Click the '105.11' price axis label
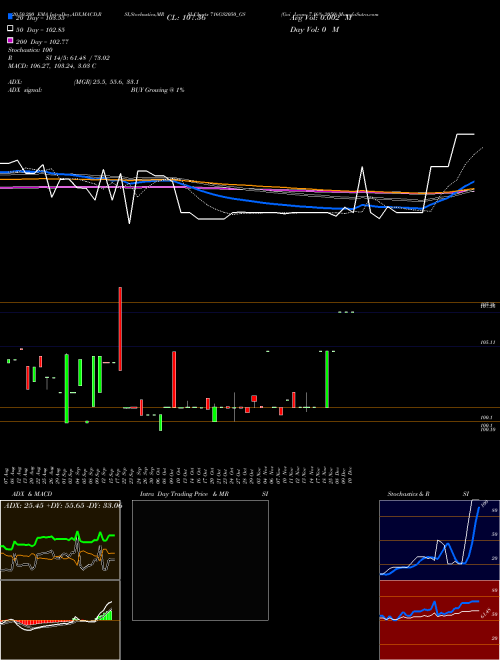The width and height of the screenshot is (500, 660). point(487,343)
